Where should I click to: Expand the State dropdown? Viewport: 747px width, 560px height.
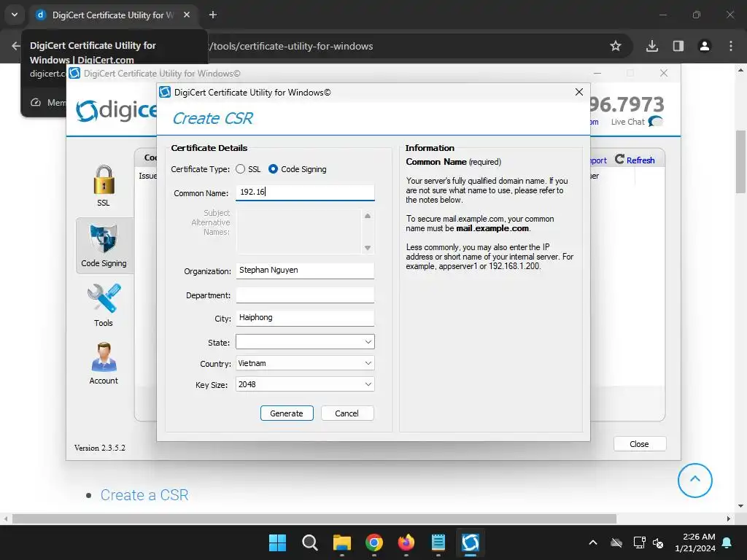pyautogui.click(x=305, y=341)
